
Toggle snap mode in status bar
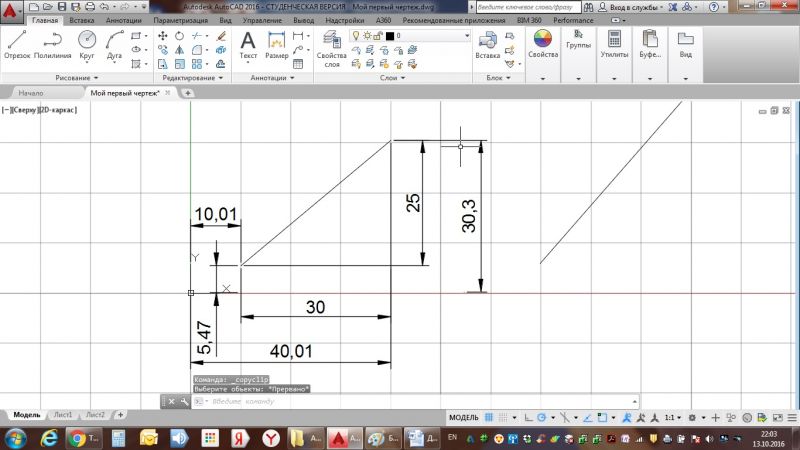[x=503, y=417]
